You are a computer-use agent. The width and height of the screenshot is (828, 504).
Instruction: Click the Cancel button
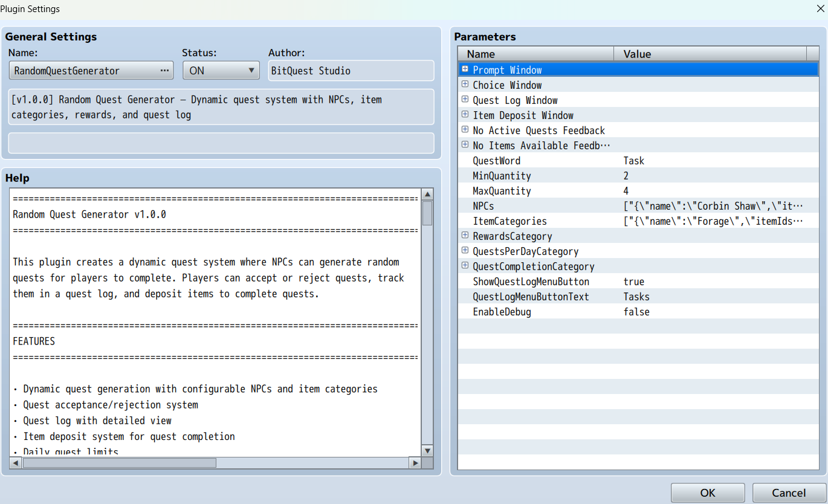click(789, 493)
